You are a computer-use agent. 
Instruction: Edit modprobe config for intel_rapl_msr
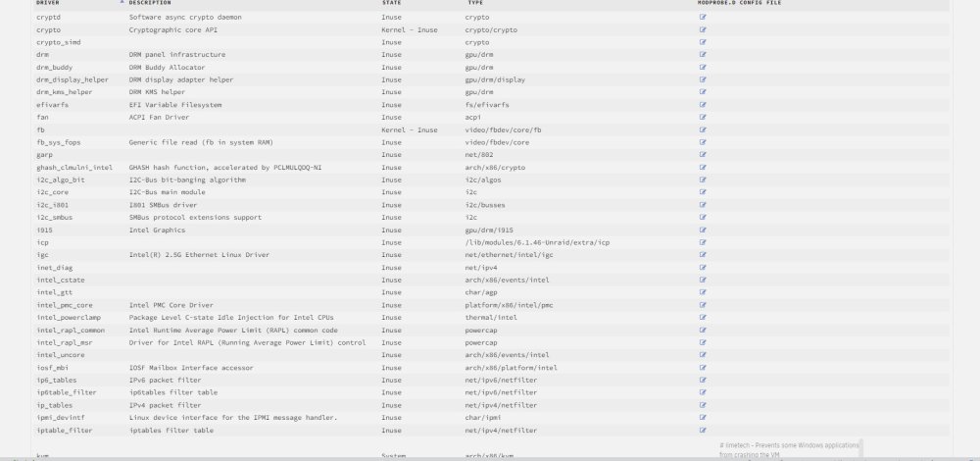coord(703,342)
